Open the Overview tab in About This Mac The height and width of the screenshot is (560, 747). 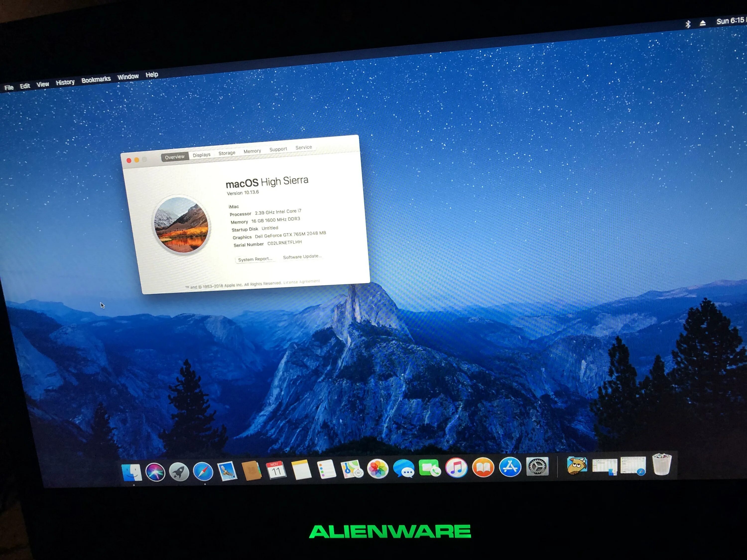coord(175,155)
